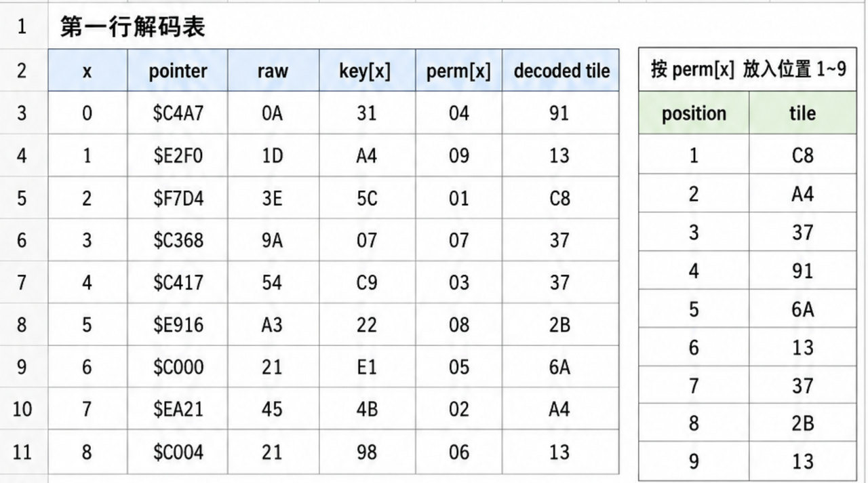Select the 按 perm[x] 放入位置 title cell
The image size is (868, 483).
point(747,70)
